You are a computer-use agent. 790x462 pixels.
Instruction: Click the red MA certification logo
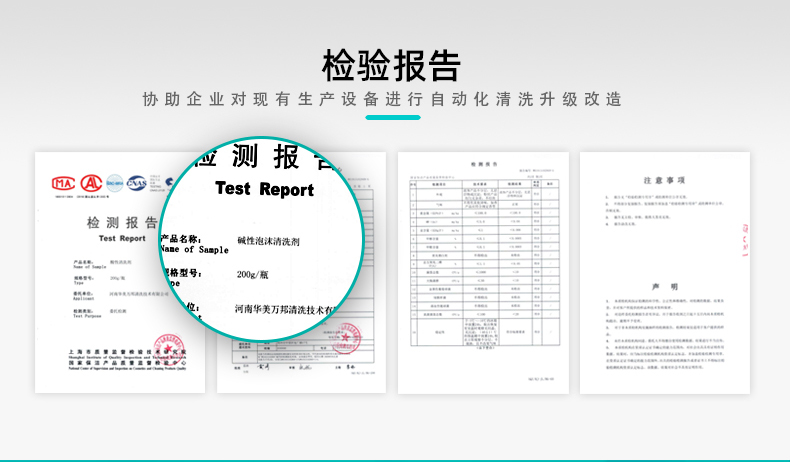(x=64, y=183)
